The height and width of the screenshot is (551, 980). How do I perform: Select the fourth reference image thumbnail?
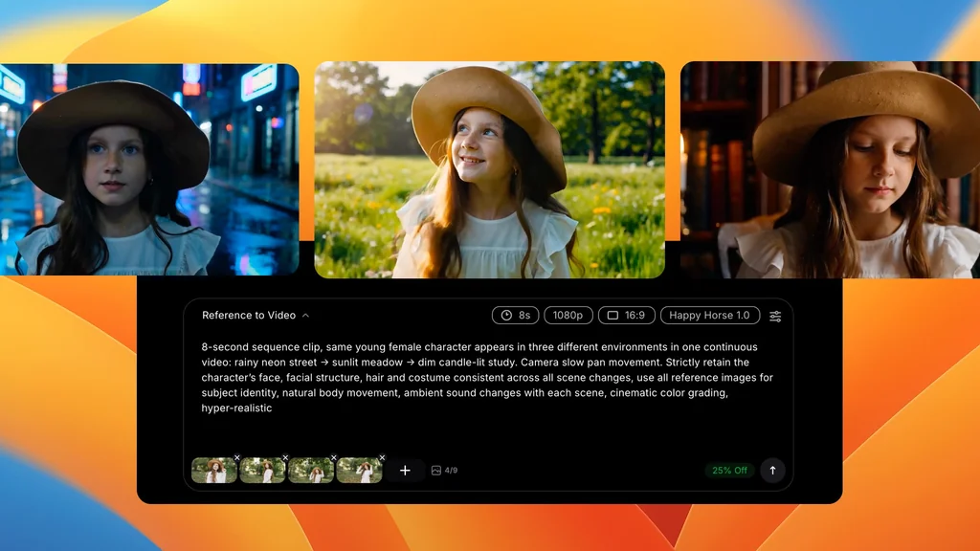(x=360, y=471)
